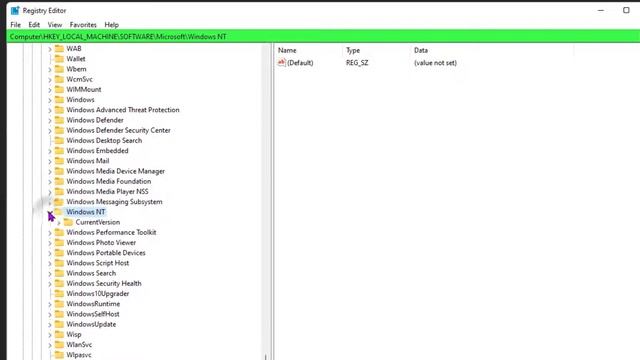Image resolution: width=640 pixels, height=360 pixels.
Task: Select the (Default) value name
Action: click(x=300, y=63)
